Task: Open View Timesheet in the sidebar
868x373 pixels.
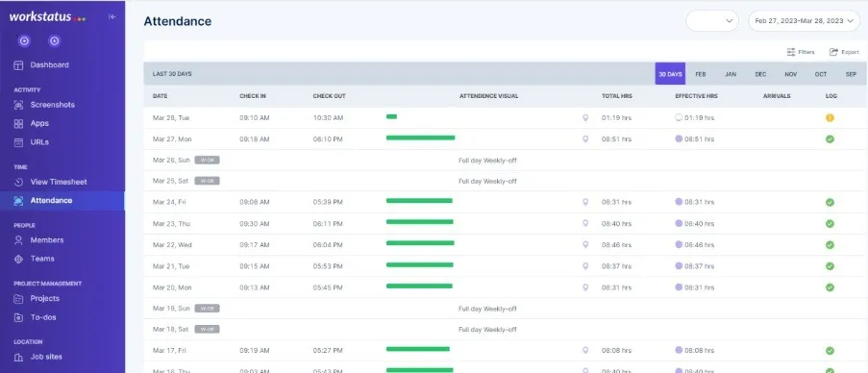Action: coord(58,182)
